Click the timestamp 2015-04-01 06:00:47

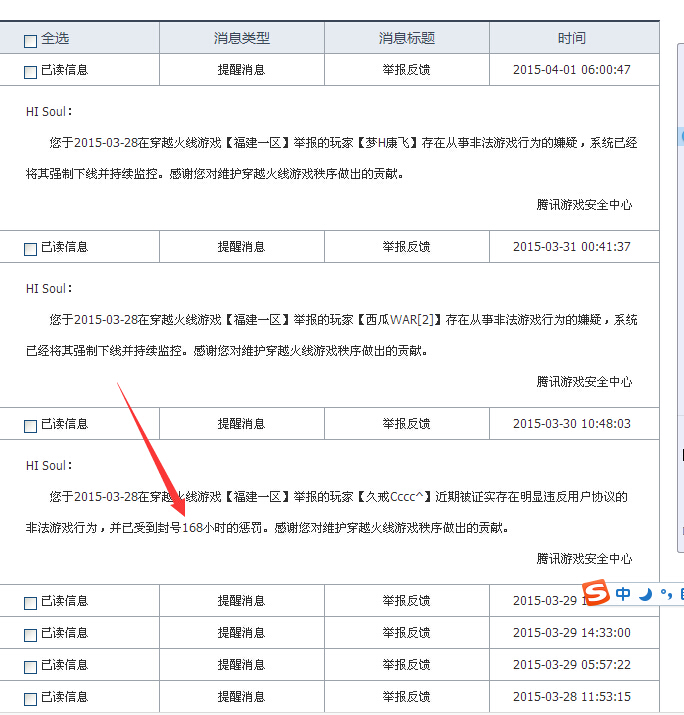pyautogui.click(x=572, y=70)
